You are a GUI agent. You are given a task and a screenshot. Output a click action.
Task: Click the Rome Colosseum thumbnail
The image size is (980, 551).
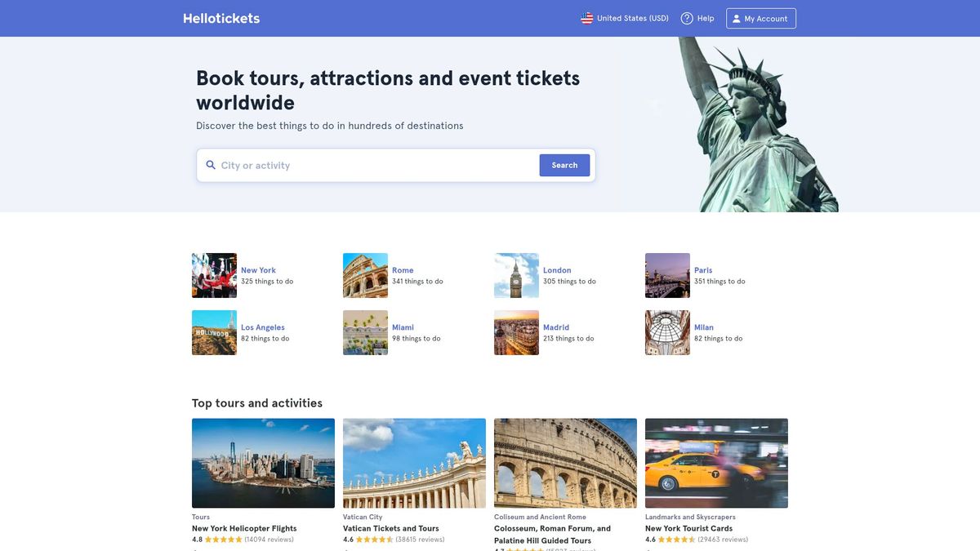coord(365,275)
